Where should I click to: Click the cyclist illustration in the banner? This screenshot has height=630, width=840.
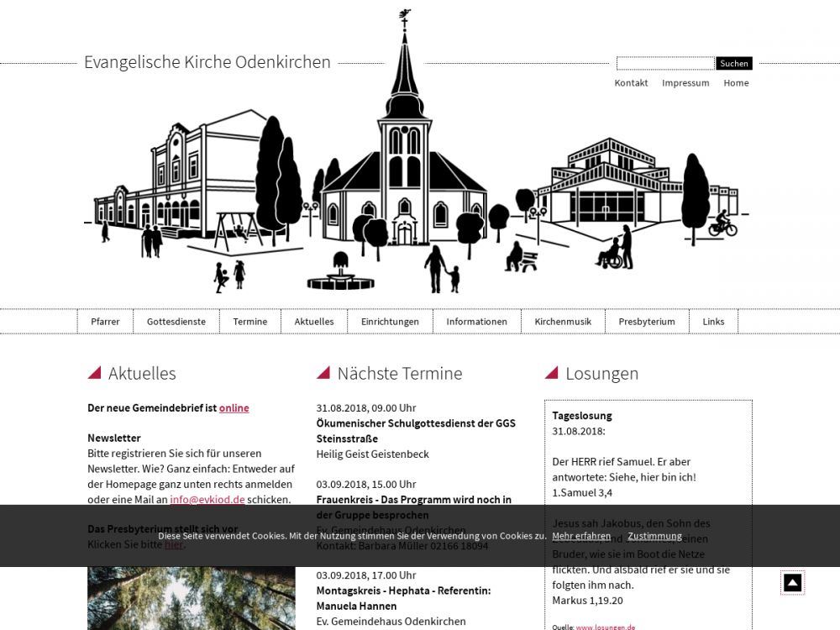[x=722, y=224]
